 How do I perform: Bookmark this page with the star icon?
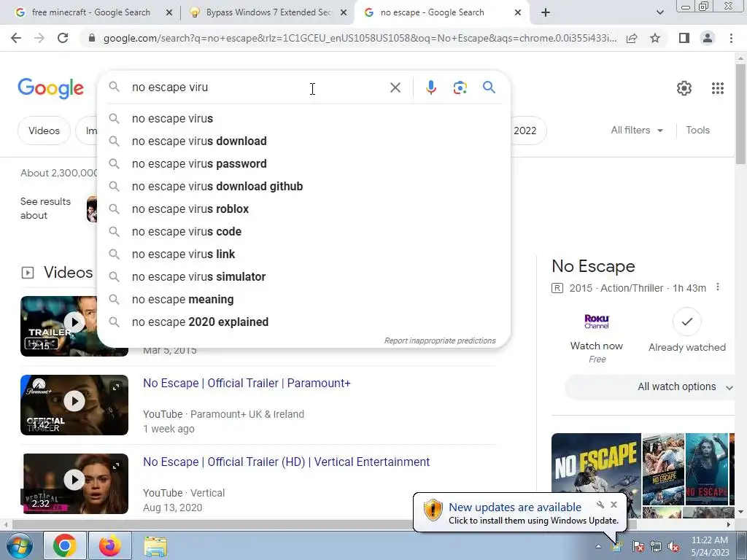[655, 38]
